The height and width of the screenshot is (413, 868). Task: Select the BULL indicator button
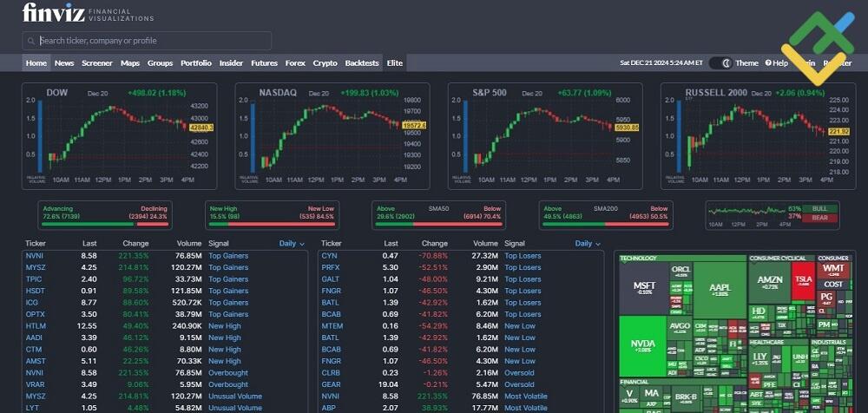click(819, 209)
